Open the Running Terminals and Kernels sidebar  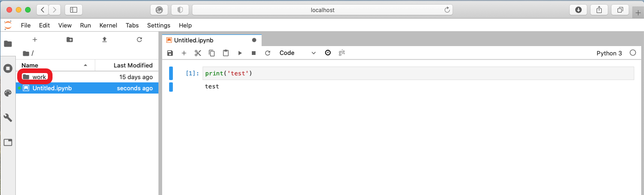click(8, 68)
